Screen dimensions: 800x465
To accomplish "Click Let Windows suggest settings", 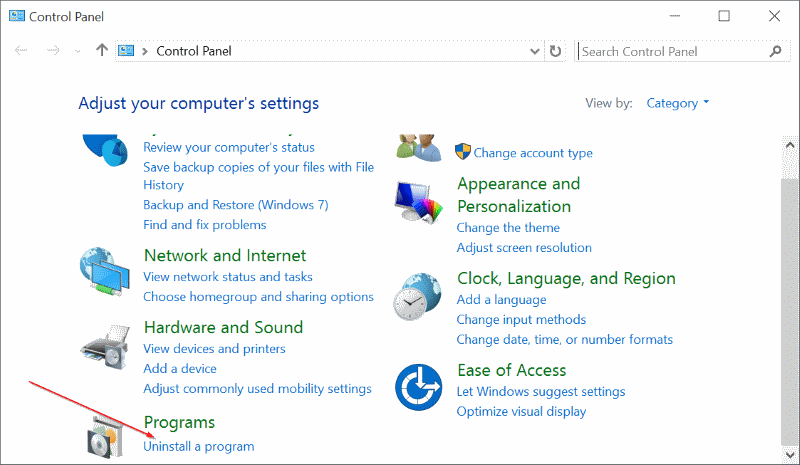I will (x=541, y=391).
